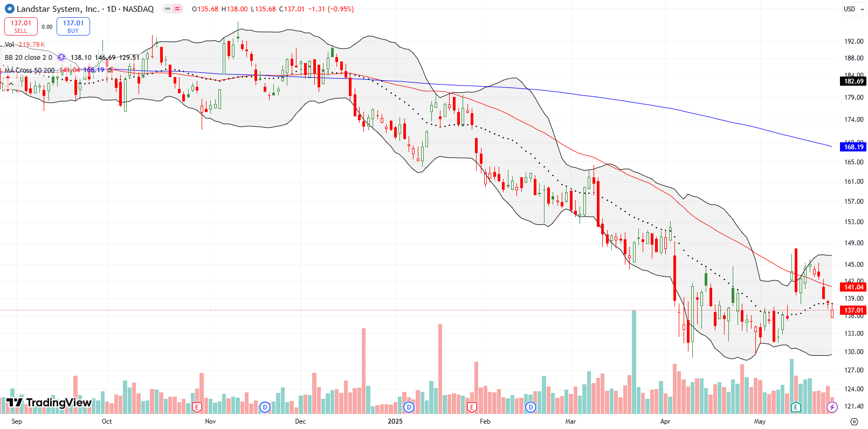Click the Landstar star logo icon
Image resolution: width=868 pixels, height=429 pixels.
tap(9, 9)
